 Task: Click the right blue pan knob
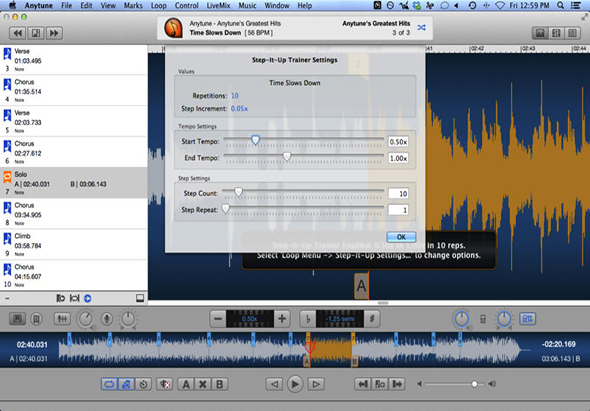[504, 319]
